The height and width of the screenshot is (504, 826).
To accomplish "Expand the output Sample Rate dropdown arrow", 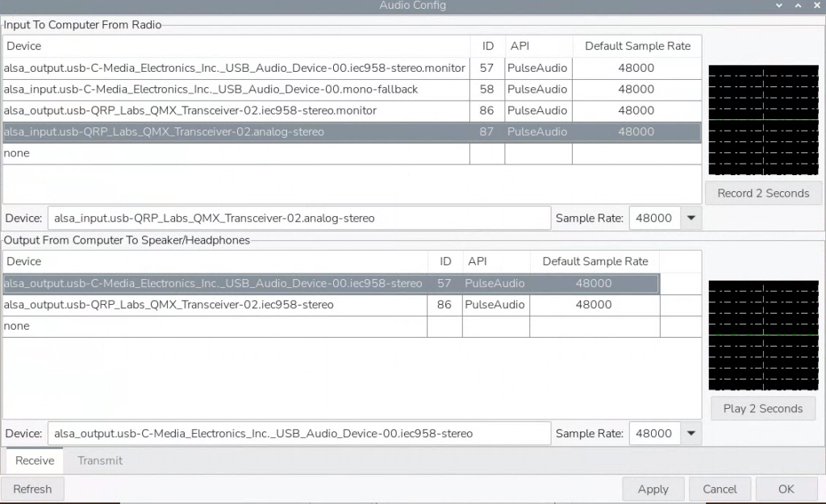I will click(690, 433).
